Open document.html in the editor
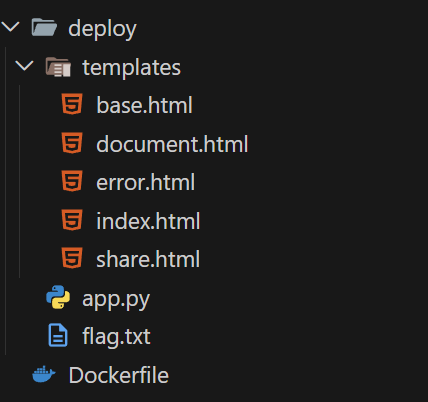The width and height of the screenshot is (428, 402). (172, 144)
